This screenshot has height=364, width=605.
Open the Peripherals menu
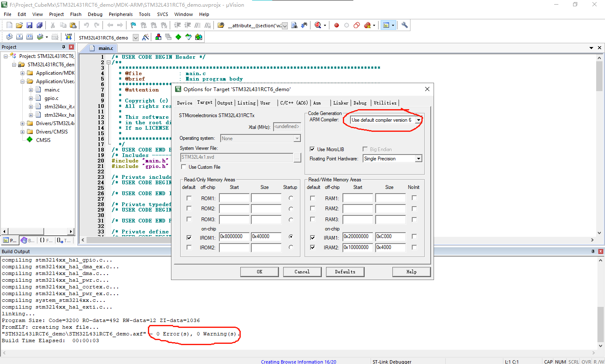click(x=121, y=14)
